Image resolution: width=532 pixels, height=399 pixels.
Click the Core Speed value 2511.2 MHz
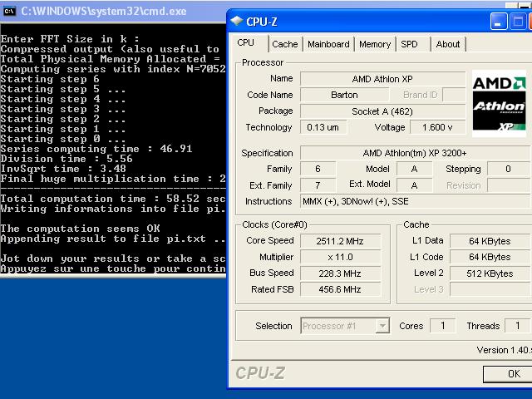click(x=340, y=241)
